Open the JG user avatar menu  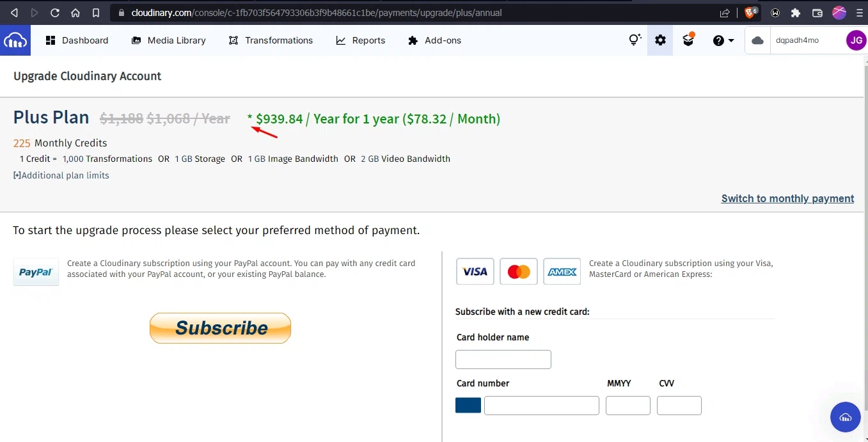[x=856, y=40]
